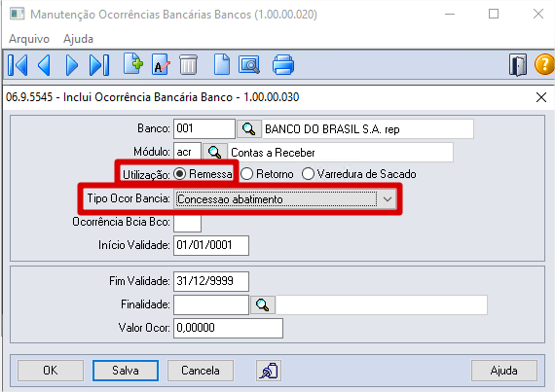Viewport: 555px width, 392px height.
Task: Open Módulo lookup magnifier
Action: point(215,153)
